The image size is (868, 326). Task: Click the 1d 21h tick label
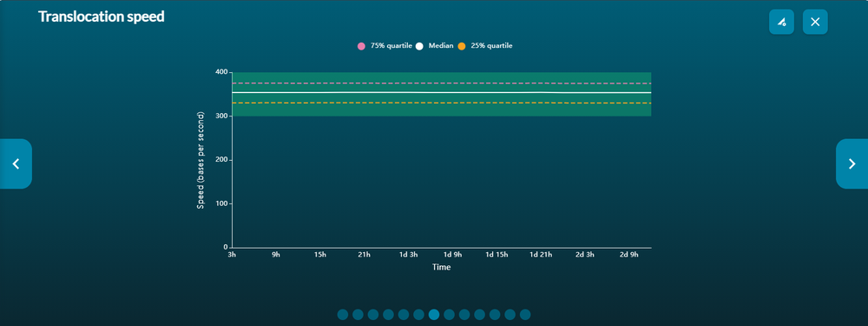(541, 255)
